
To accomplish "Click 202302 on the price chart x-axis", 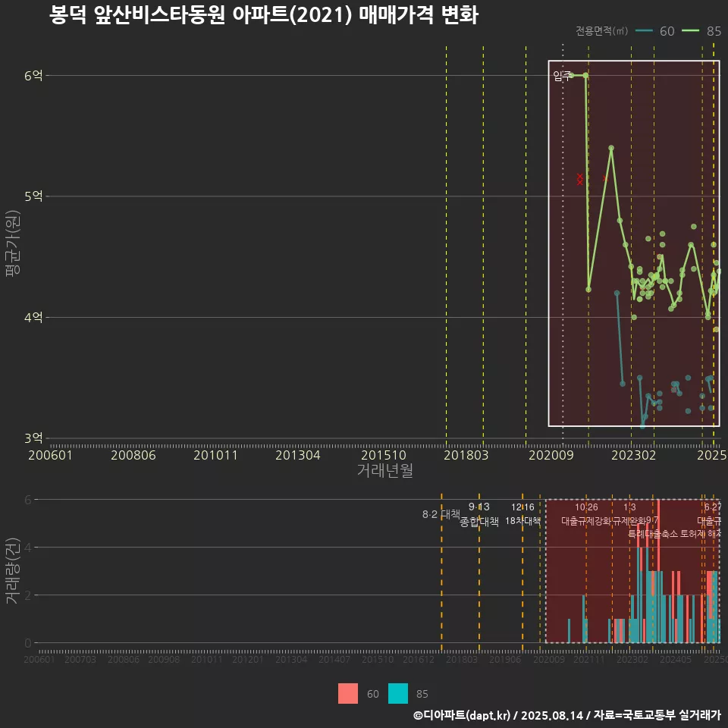I will coord(634,455).
